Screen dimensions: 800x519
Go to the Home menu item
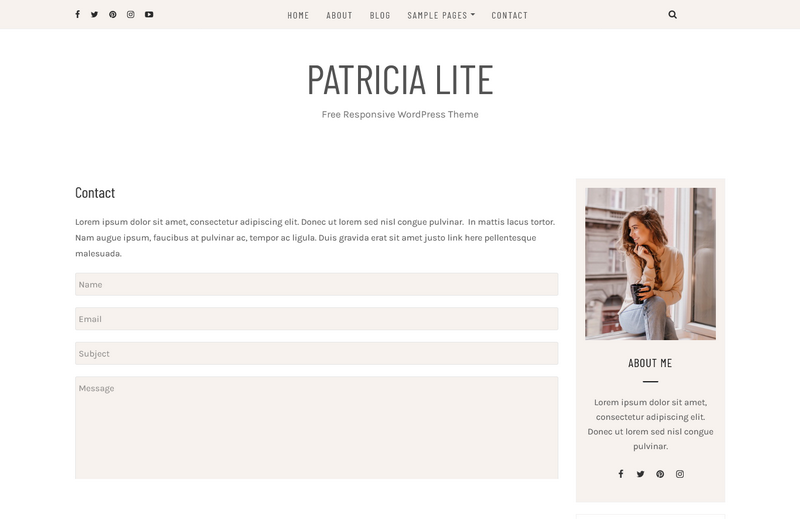point(298,15)
